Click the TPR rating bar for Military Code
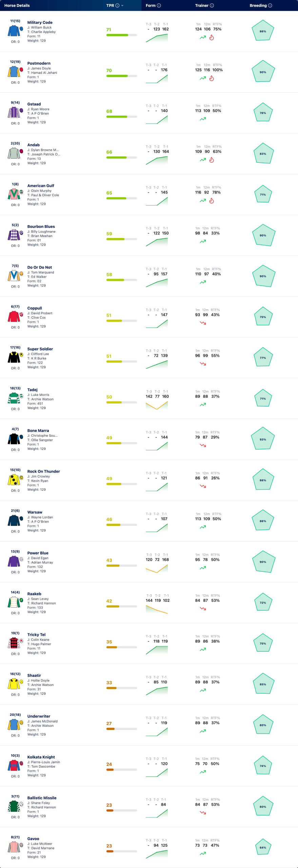The height and width of the screenshot is (868, 298). tap(122, 35)
